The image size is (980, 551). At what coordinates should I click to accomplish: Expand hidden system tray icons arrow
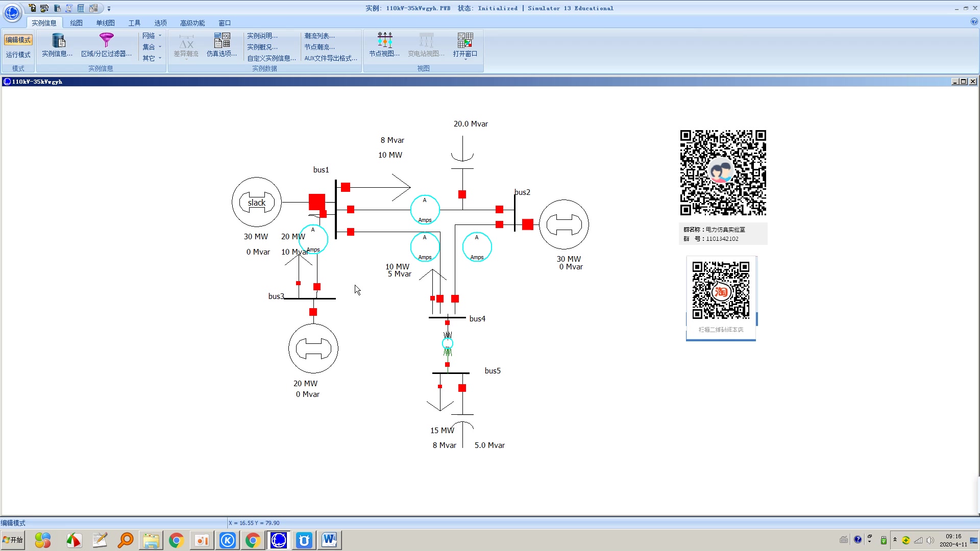point(895,540)
